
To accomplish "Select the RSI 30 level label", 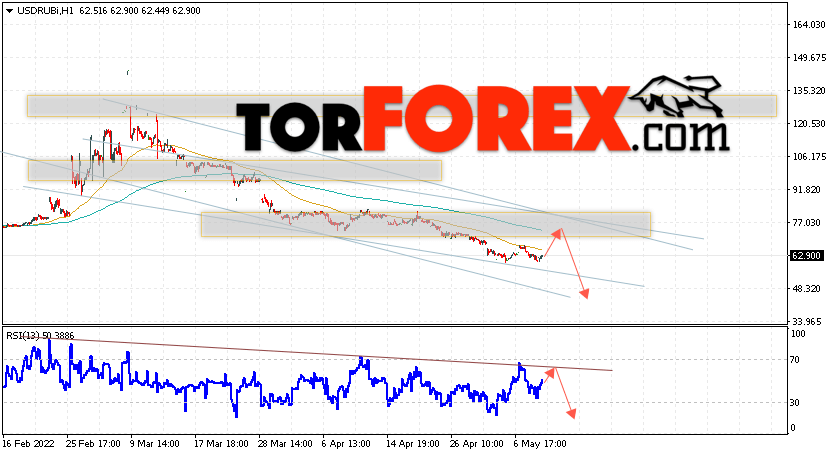I will tap(795, 403).
